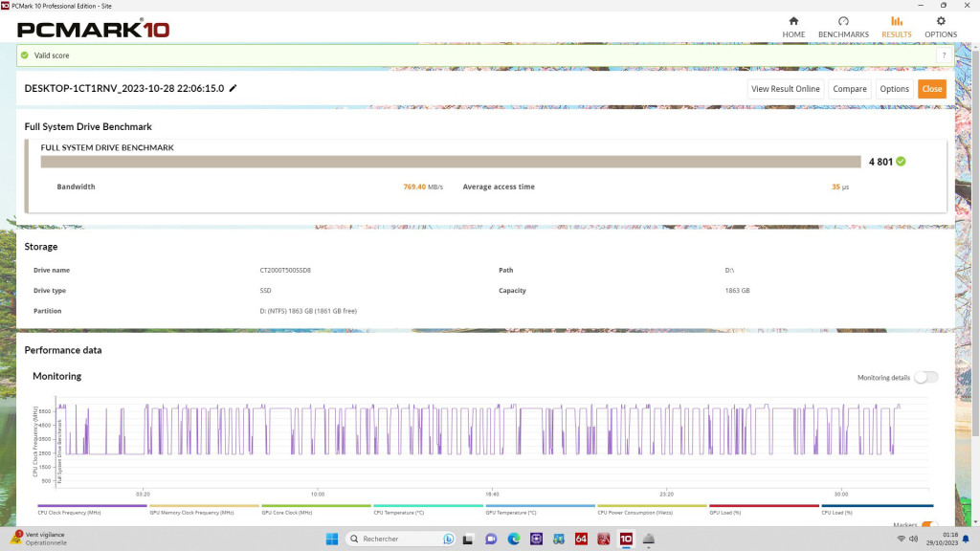
Task: Click the Microsoft Edge taskbar icon
Action: (513, 539)
